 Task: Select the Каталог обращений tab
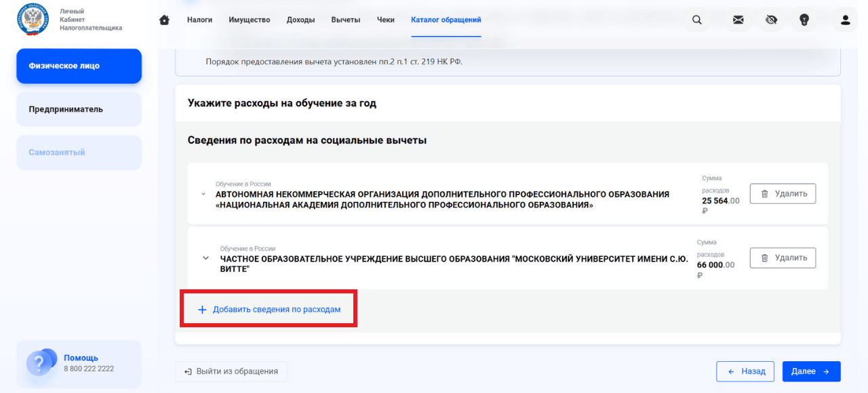(446, 20)
